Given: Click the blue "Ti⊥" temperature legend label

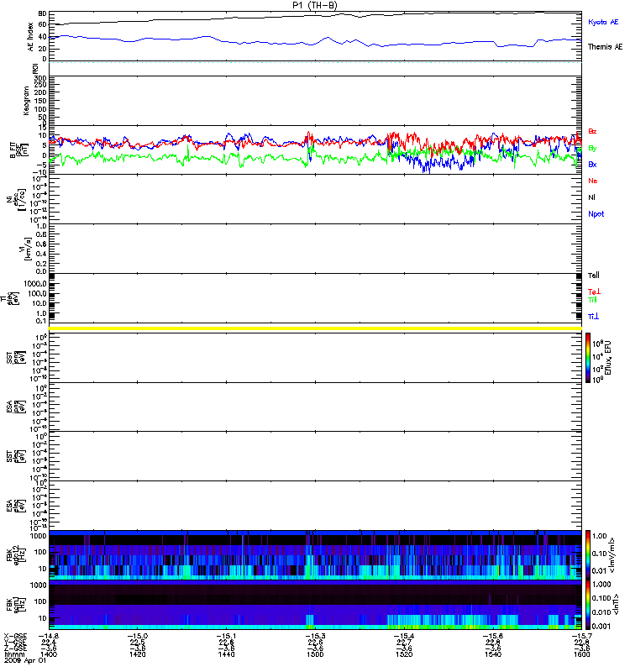Looking at the screenshot, I should [593, 317].
